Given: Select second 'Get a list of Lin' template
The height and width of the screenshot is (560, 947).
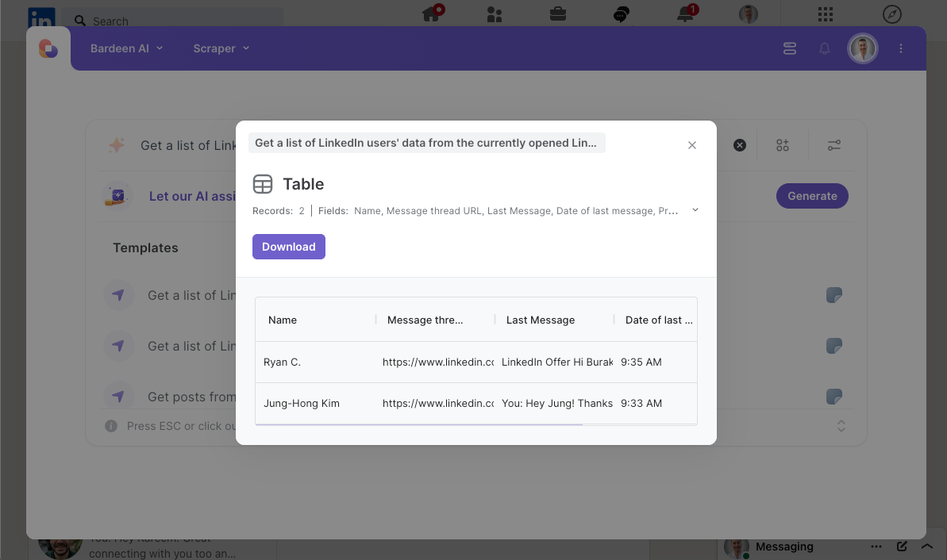Looking at the screenshot, I should [191, 346].
